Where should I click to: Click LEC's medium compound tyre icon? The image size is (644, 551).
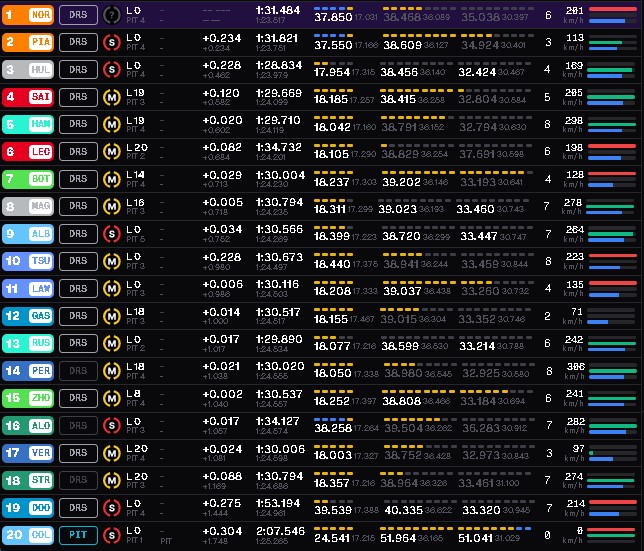coord(113,152)
